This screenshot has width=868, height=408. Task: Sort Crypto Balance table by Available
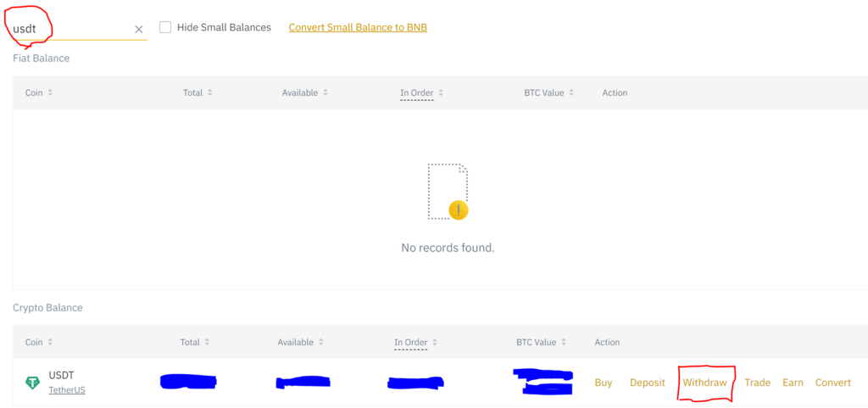(301, 342)
